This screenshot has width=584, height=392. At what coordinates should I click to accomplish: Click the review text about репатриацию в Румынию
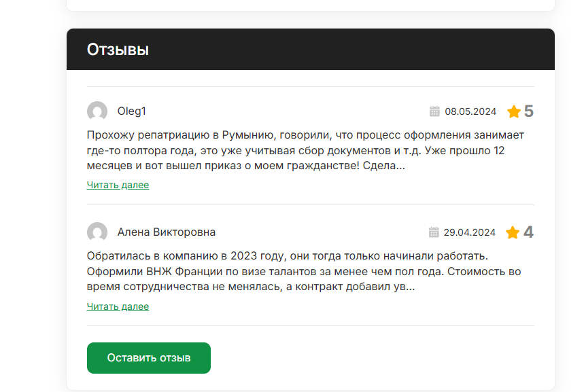coord(305,149)
